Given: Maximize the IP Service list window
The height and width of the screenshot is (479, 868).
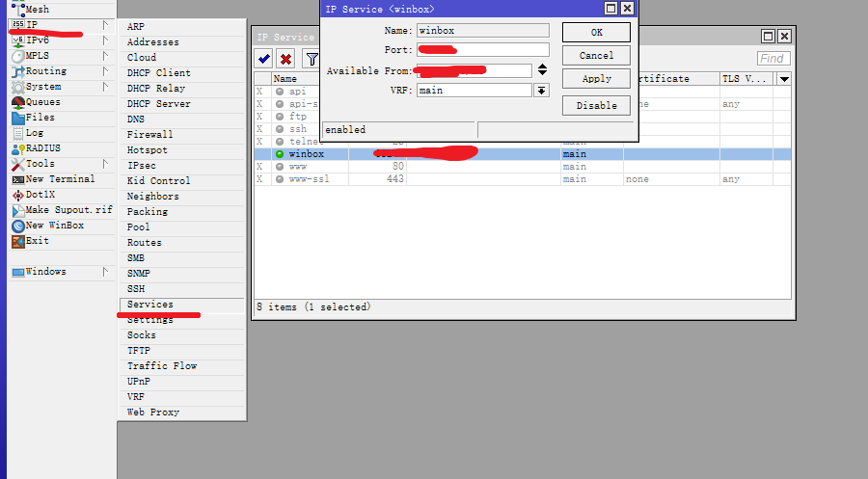Looking at the screenshot, I should [x=768, y=37].
